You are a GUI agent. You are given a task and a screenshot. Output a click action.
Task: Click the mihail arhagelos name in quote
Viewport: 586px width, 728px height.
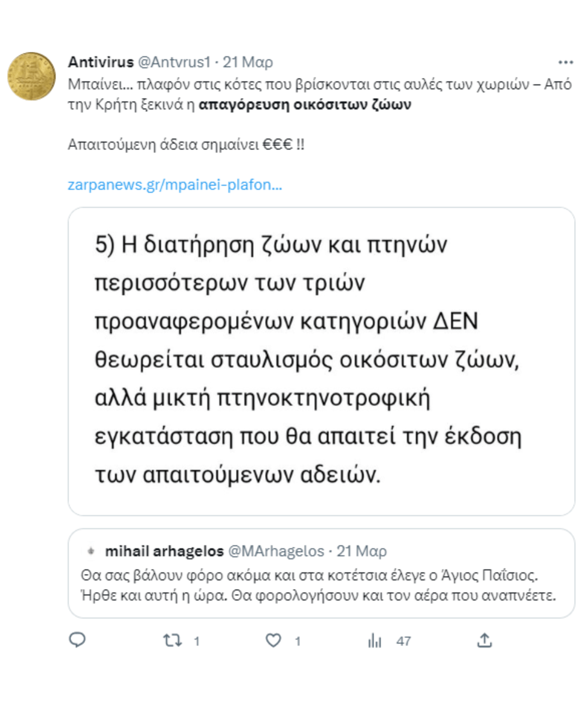tap(164, 551)
